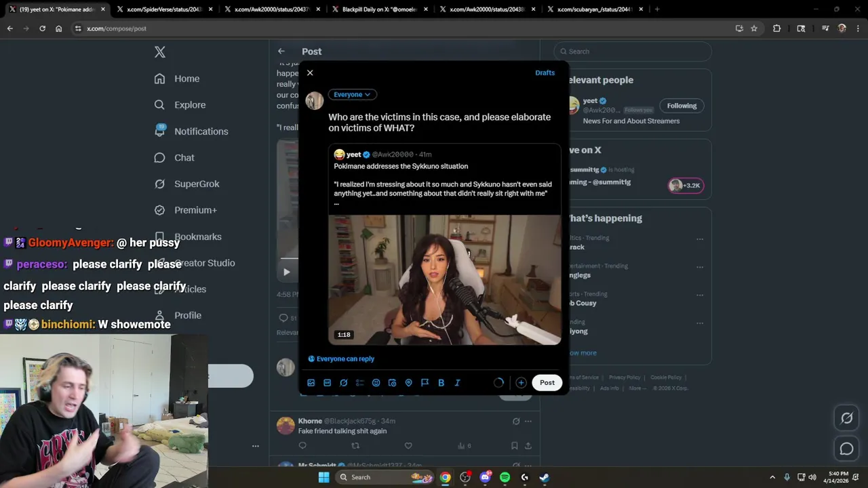868x488 pixels.
Task: Click the X search field
Action: [633, 52]
